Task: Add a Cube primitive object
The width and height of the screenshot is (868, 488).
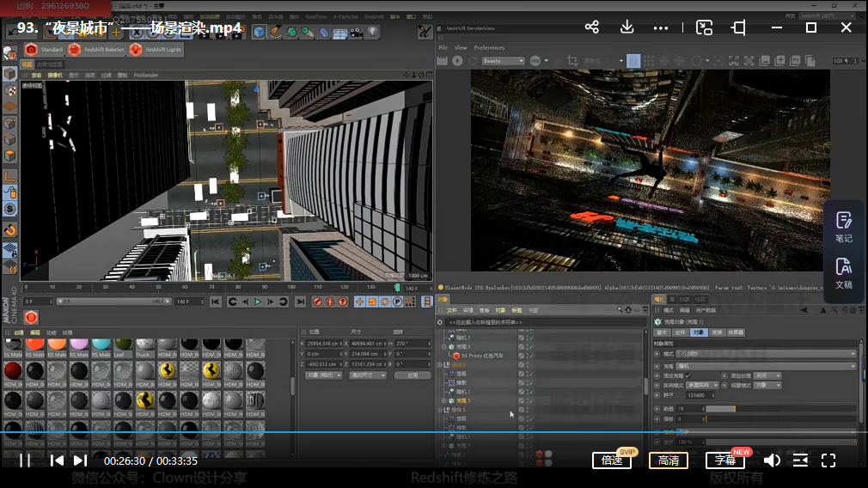Action: (259, 32)
